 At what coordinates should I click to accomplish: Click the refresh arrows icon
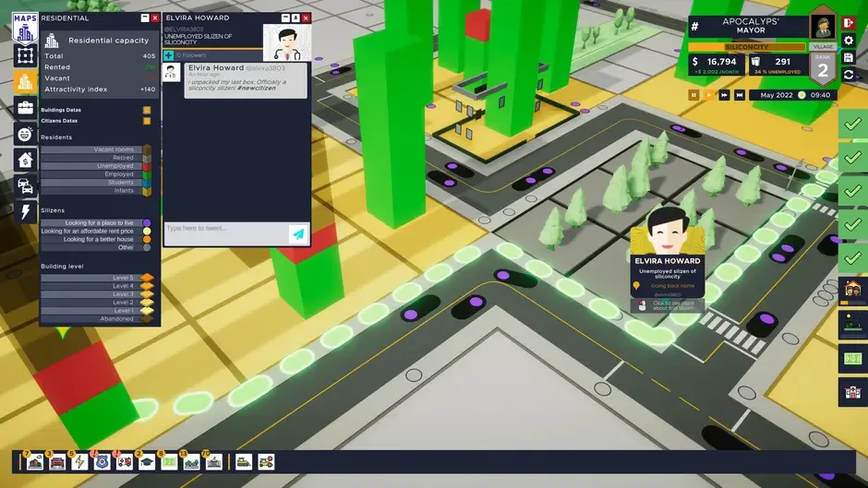pos(848,75)
